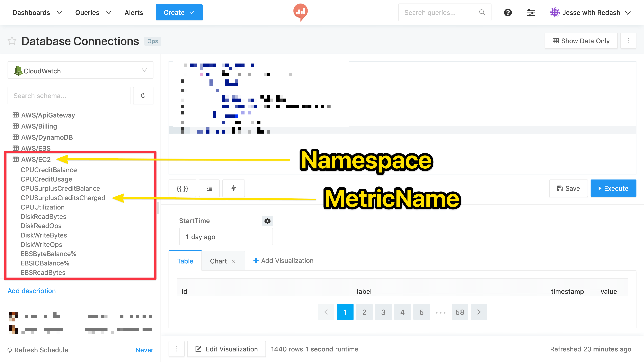Viewport: 644px width, 362px height.
Task: Click the Add description link
Action: pos(32,291)
